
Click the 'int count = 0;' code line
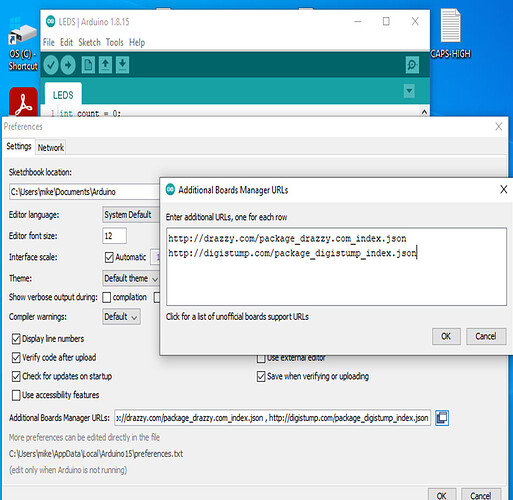(x=90, y=113)
